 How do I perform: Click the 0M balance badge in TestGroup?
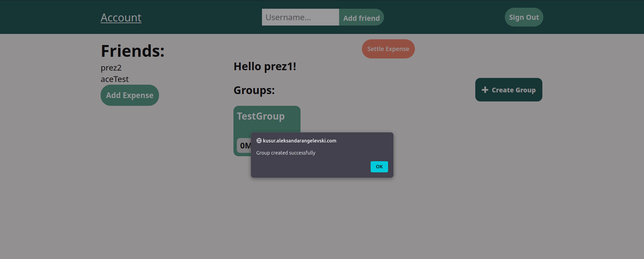coord(244,145)
